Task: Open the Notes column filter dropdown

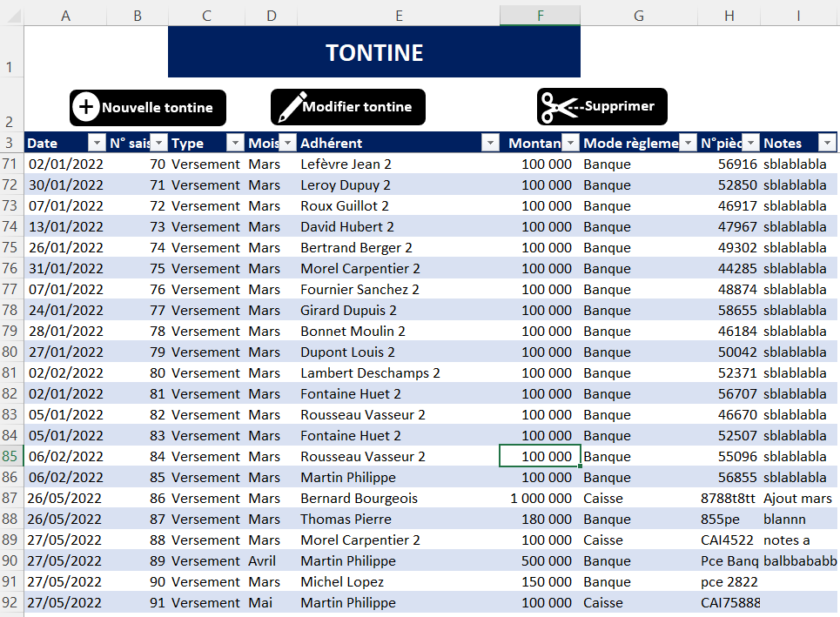Action: point(827,143)
